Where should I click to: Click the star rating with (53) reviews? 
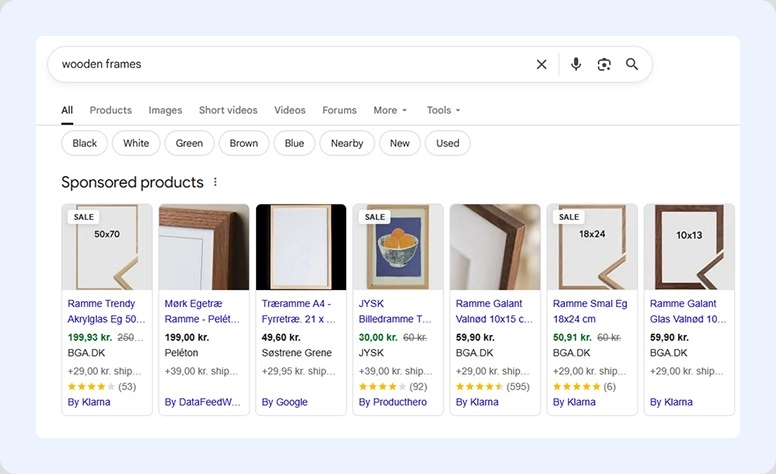tap(102, 386)
